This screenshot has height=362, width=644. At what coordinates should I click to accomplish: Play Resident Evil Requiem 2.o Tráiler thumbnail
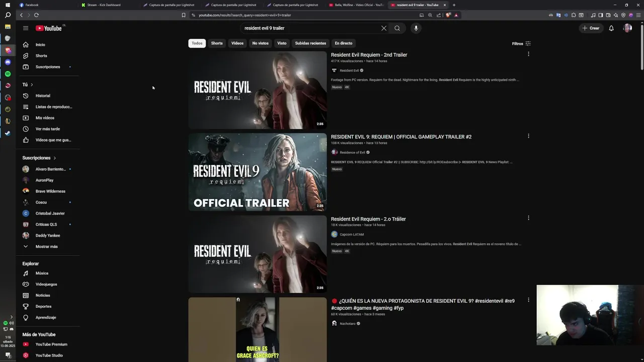(258, 254)
